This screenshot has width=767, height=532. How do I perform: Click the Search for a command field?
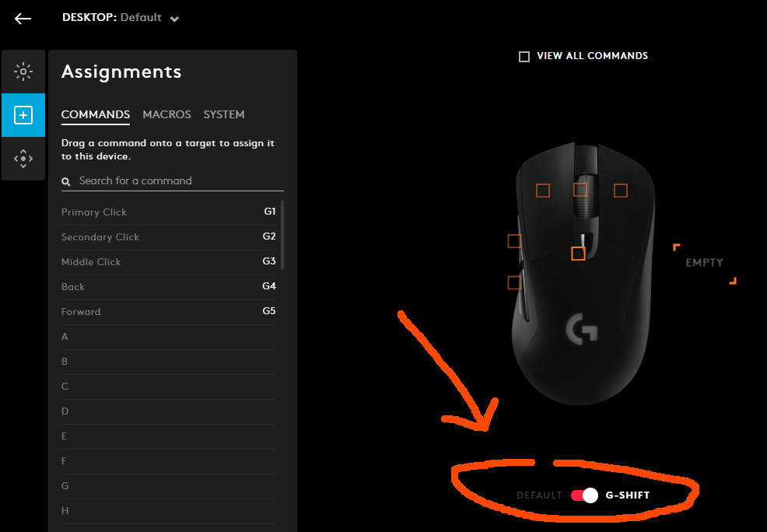pos(179,181)
